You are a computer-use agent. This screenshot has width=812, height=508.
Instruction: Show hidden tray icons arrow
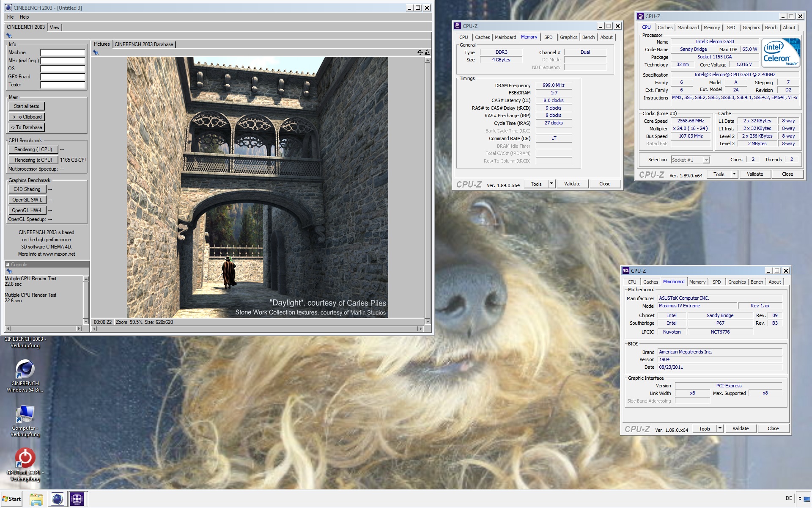800,499
